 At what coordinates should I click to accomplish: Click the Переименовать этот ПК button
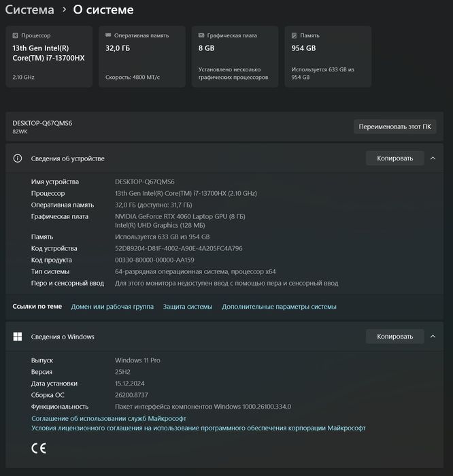(x=395, y=126)
